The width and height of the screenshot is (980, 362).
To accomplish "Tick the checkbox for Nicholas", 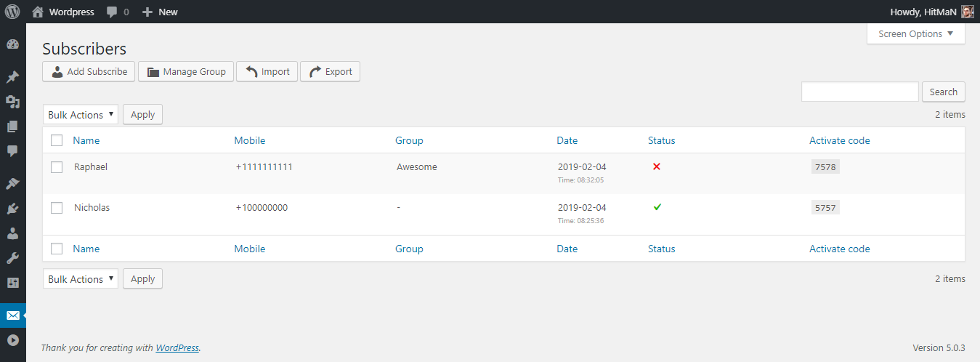I will pyautogui.click(x=57, y=208).
